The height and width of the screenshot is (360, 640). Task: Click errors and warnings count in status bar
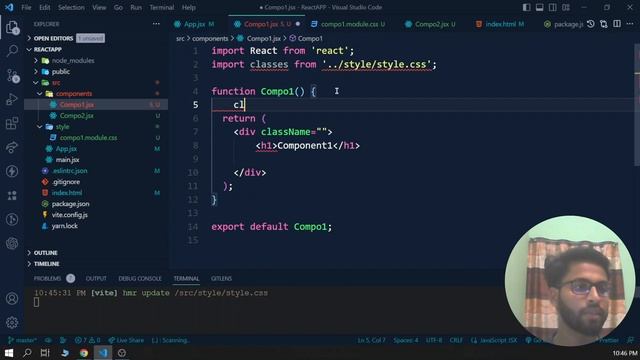[87, 340]
